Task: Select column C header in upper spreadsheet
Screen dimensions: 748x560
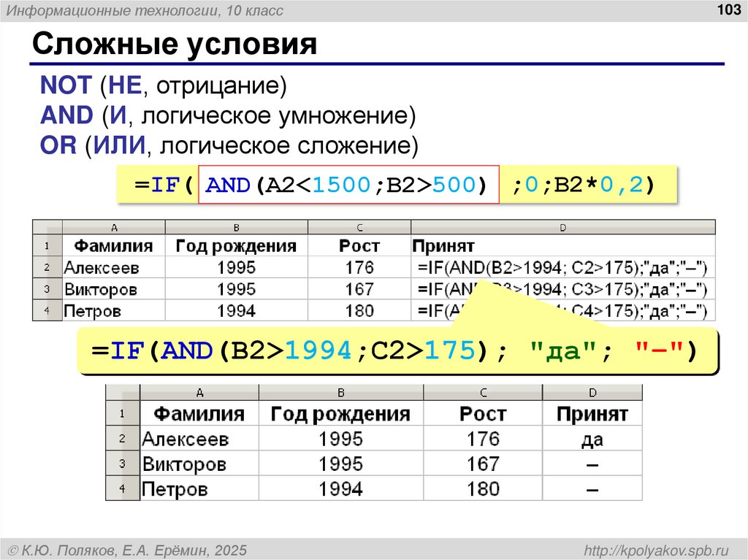Action: pos(359,227)
